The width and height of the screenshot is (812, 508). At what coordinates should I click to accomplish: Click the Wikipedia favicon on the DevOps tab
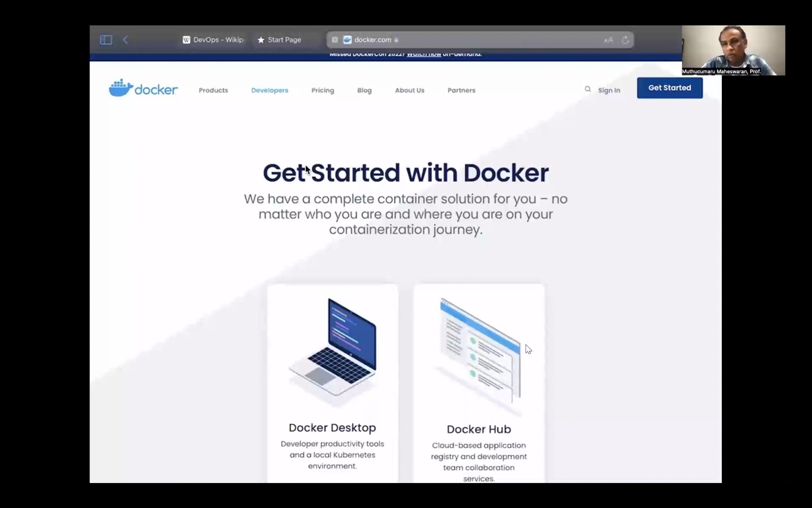click(187, 40)
